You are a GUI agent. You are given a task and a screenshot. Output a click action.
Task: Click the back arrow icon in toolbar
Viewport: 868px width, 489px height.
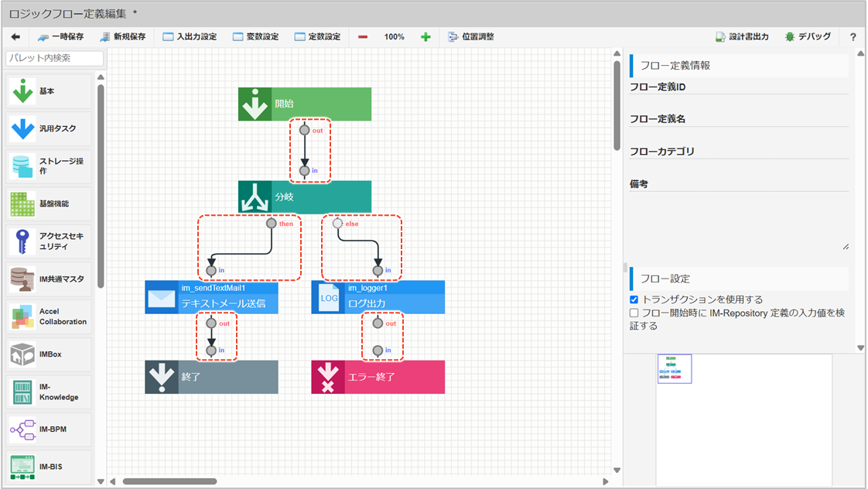pyautogui.click(x=15, y=36)
